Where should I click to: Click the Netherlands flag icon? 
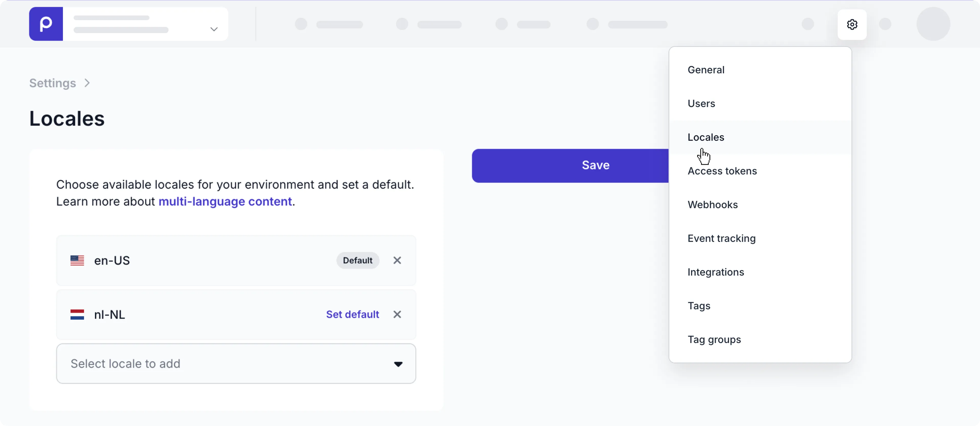click(77, 314)
